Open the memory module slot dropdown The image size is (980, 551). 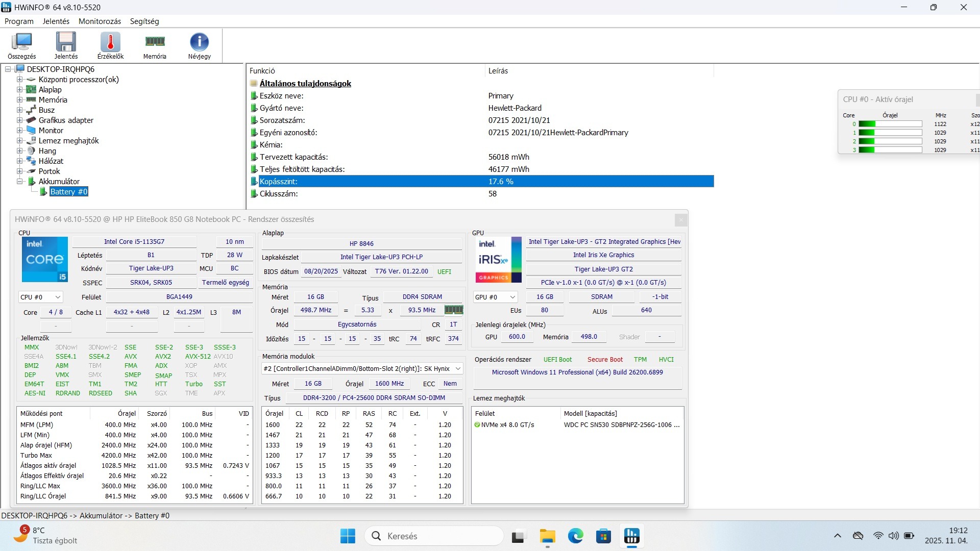tap(362, 368)
